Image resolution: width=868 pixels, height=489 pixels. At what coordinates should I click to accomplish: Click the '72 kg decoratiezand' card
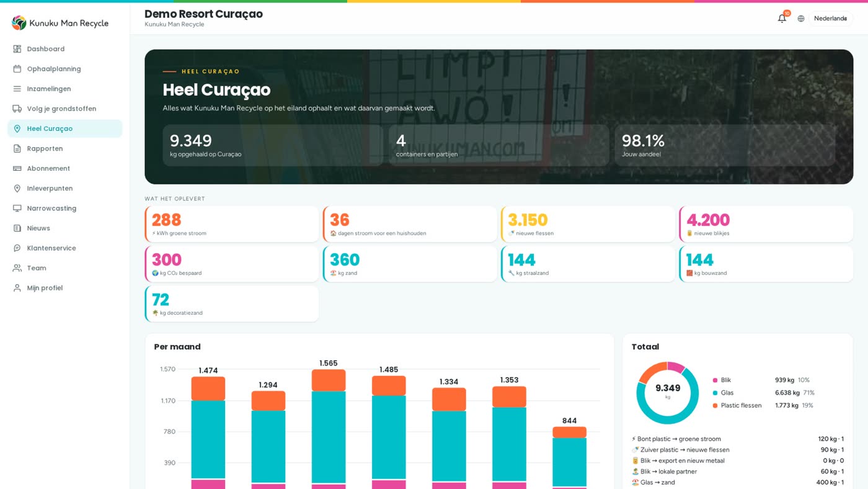tap(232, 303)
